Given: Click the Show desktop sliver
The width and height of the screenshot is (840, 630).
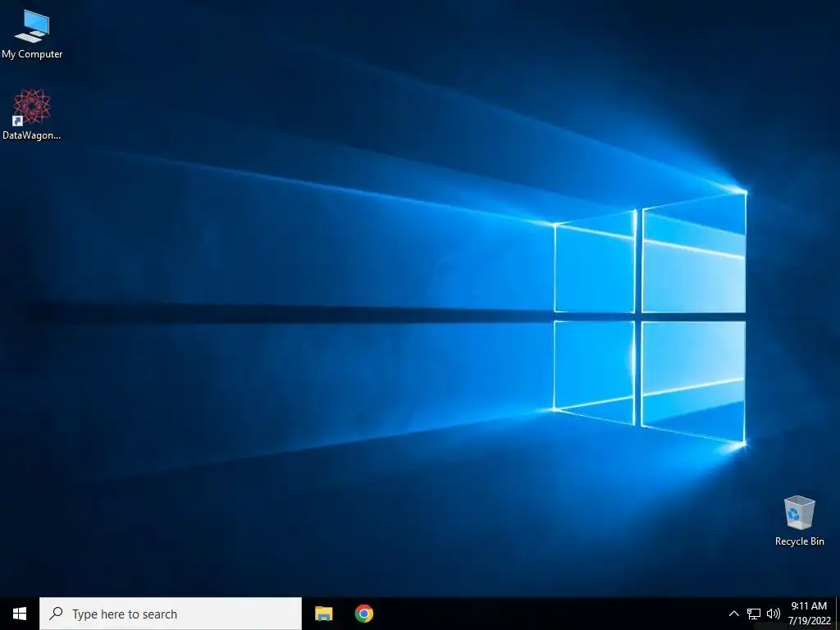Looking at the screenshot, I should [x=838, y=614].
